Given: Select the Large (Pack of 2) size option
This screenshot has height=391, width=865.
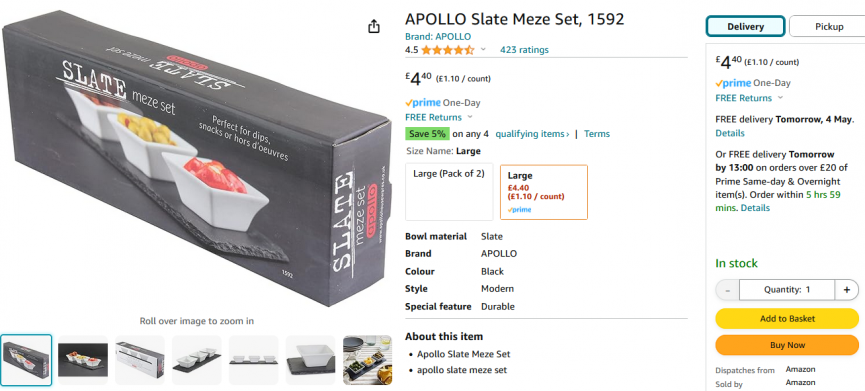Looking at the screenshot, I should click(x=449, y=191).
